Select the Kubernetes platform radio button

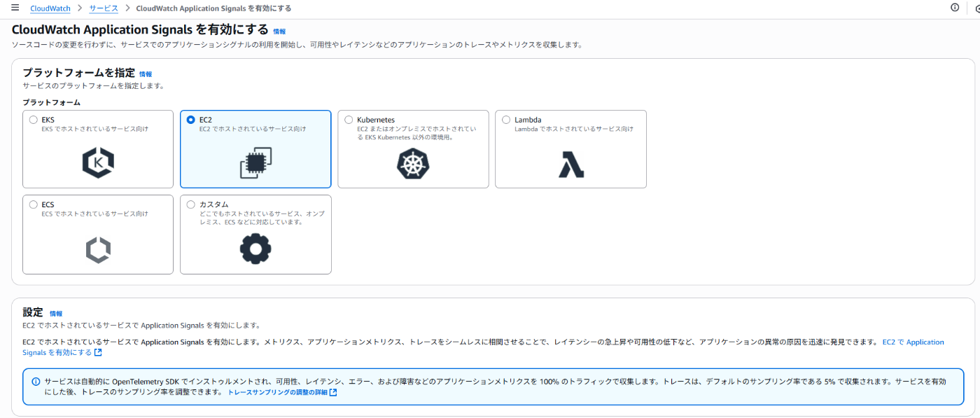pyautogui.click(x=349, y=120)
